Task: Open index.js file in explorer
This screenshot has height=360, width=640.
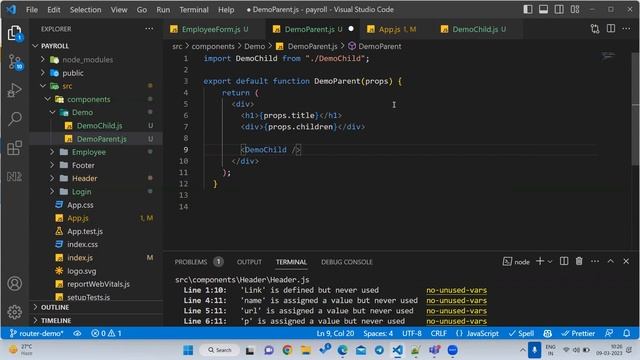Action: (x=80, y=258)
